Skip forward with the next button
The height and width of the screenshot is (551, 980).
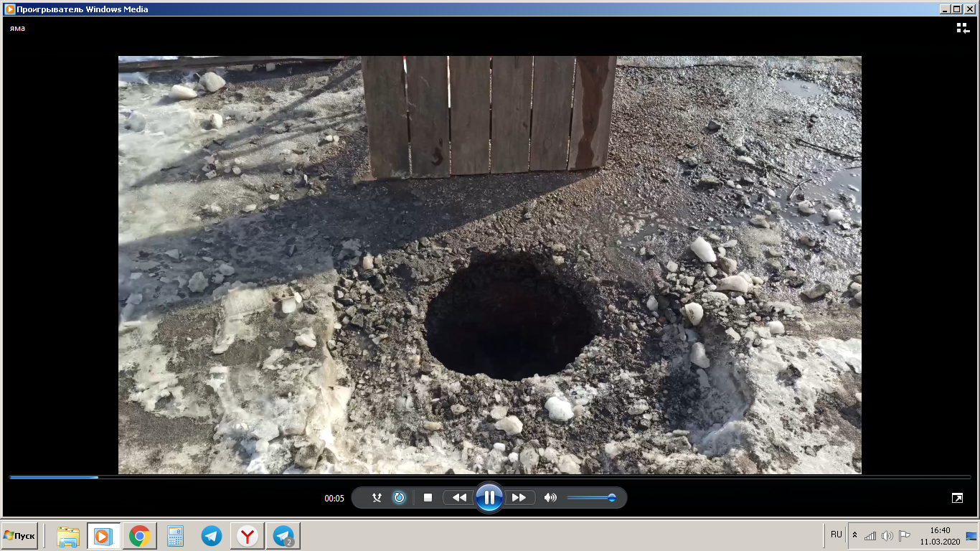tap(519, 497)
